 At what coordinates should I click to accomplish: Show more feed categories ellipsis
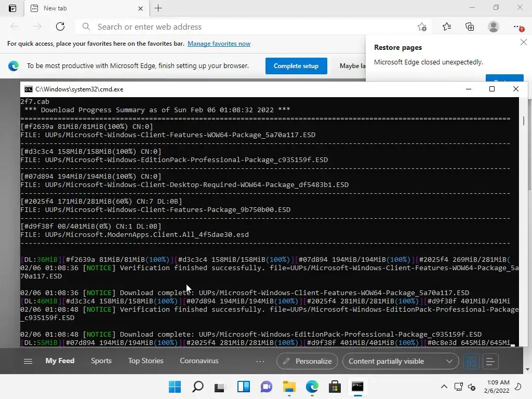click(x=260, y=362)
